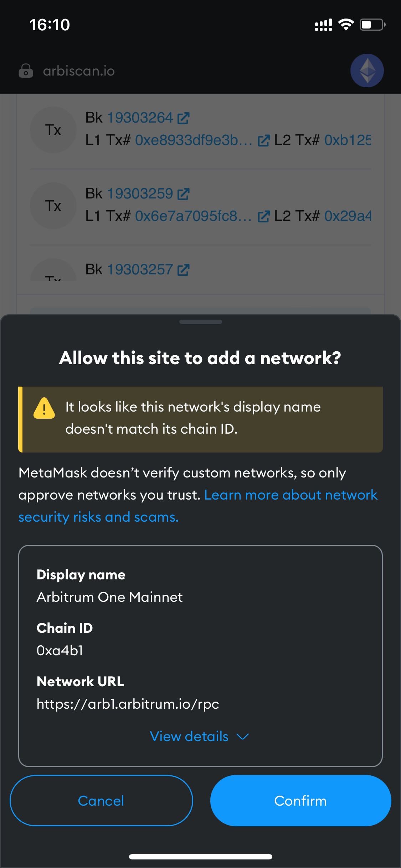
Task: Tap external link icon after 0x6e7a7095fc8
Action: pos(263,217)
